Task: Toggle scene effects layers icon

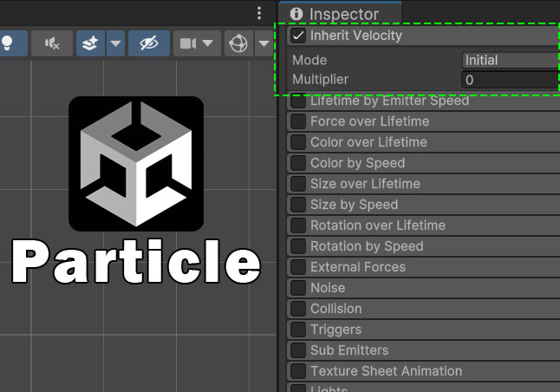Action: point(91,43)
